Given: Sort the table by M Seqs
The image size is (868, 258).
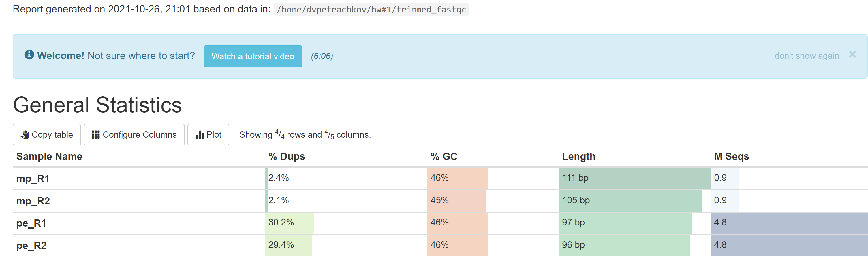Looking at the screenshot, I should click(731, 156).
